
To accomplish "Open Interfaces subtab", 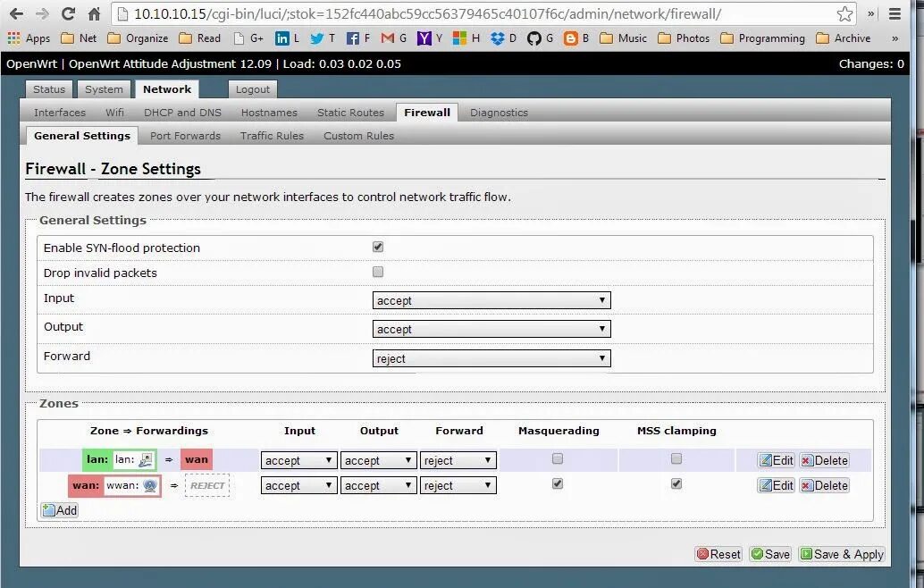I will tap(60, 113).
